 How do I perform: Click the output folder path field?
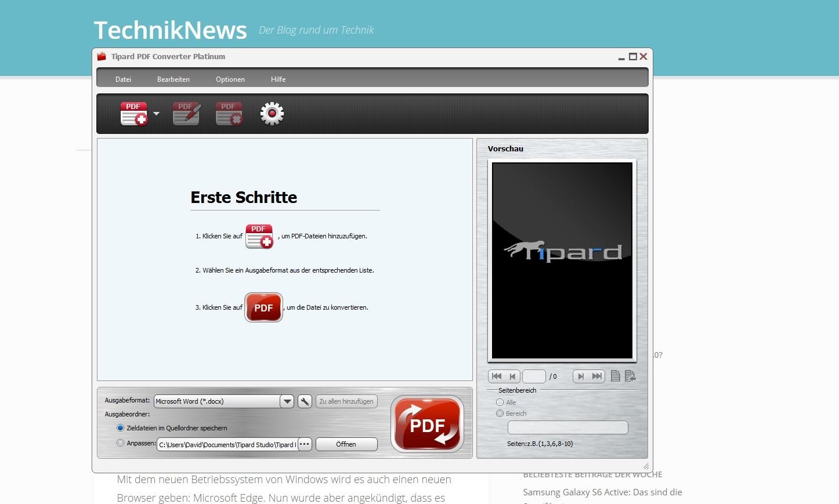[x=227, y=444]
